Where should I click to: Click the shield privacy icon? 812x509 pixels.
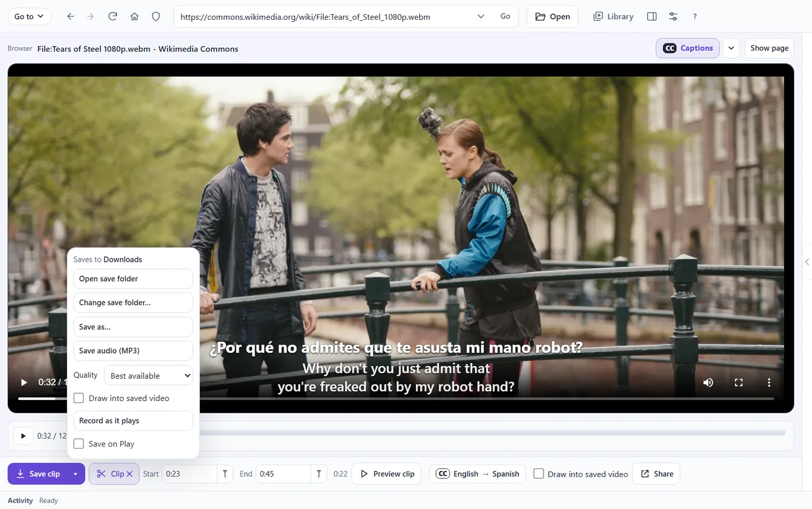click(x=156, y=16)
